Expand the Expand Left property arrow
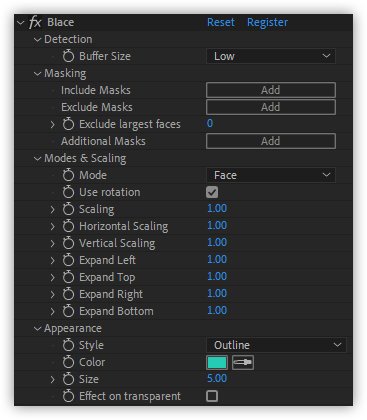The height and width of the screenshot is (420, 367). coord(52,260)
